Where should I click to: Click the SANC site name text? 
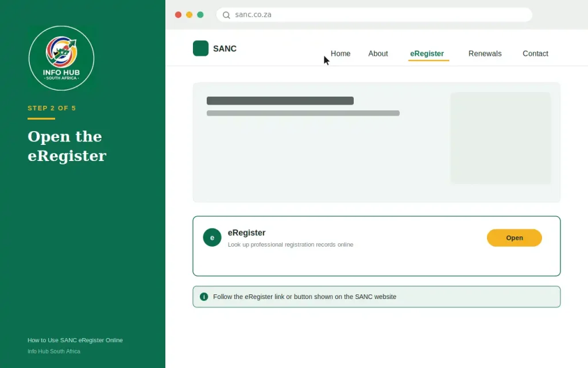225,49
